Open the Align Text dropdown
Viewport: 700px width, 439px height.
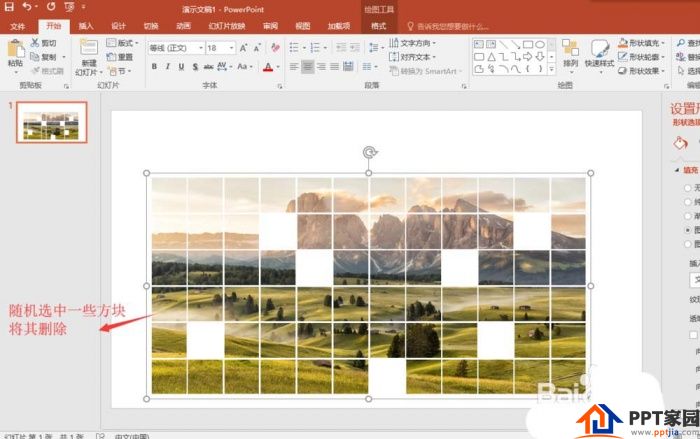[x=412, y=57]
